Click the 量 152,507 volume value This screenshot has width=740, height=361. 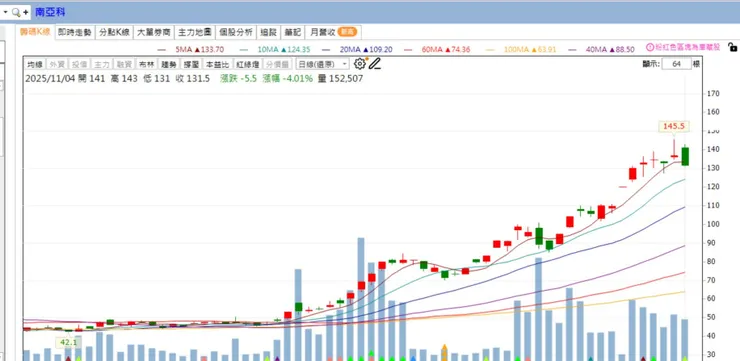[x=340, y=78]
